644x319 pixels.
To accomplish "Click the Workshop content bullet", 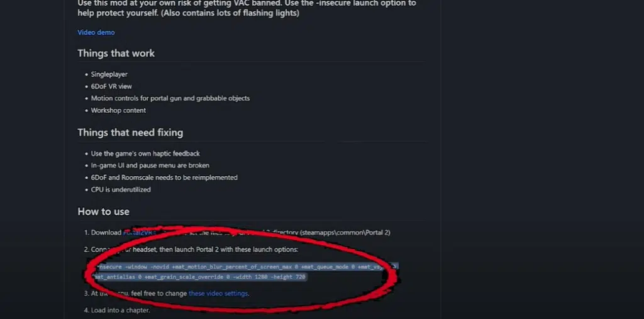I will (118, 110).
